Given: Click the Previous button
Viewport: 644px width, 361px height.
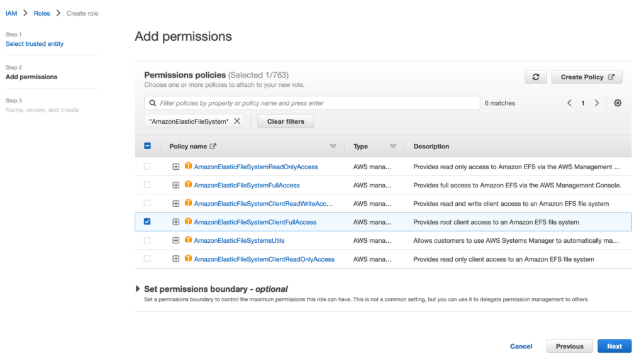Looking at the screenshot, I should tap(569, 346).
